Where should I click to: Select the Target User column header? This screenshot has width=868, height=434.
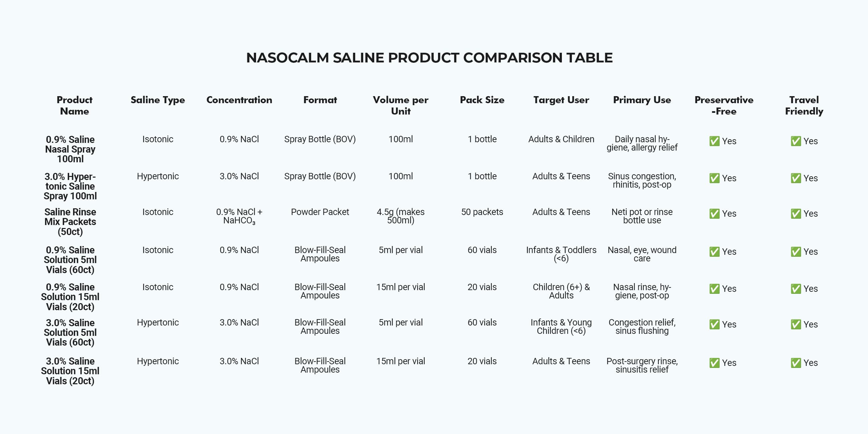point(561,100)
